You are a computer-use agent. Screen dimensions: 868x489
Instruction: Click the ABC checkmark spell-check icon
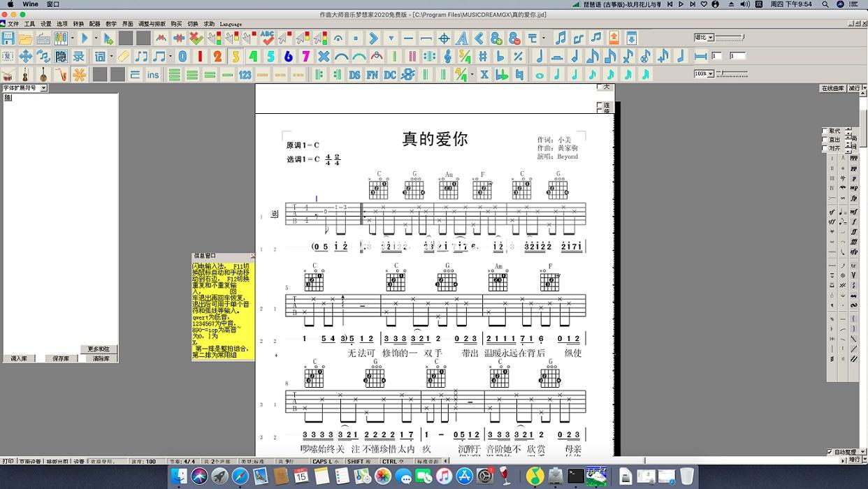(268, 38)
